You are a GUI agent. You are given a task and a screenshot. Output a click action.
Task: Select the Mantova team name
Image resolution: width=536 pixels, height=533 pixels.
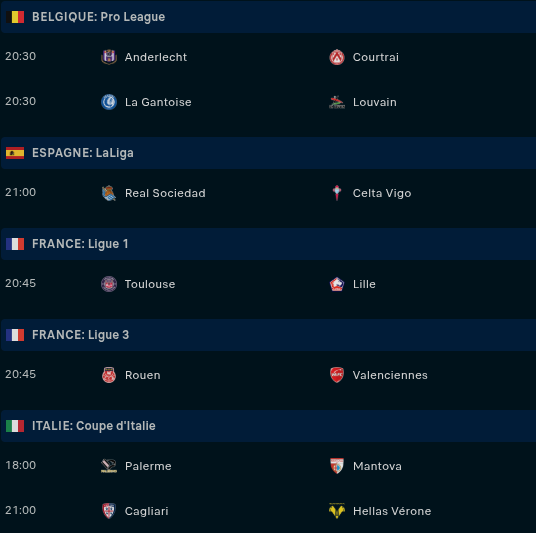click(377, 466)
